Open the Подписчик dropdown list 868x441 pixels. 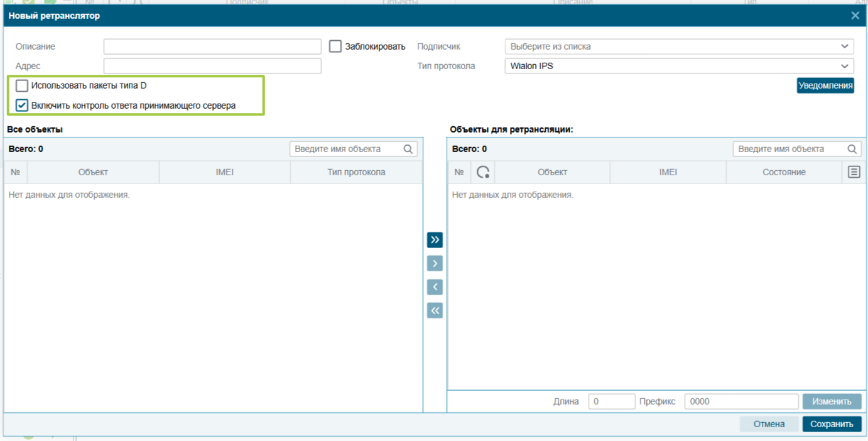click(x=679, y=46)
